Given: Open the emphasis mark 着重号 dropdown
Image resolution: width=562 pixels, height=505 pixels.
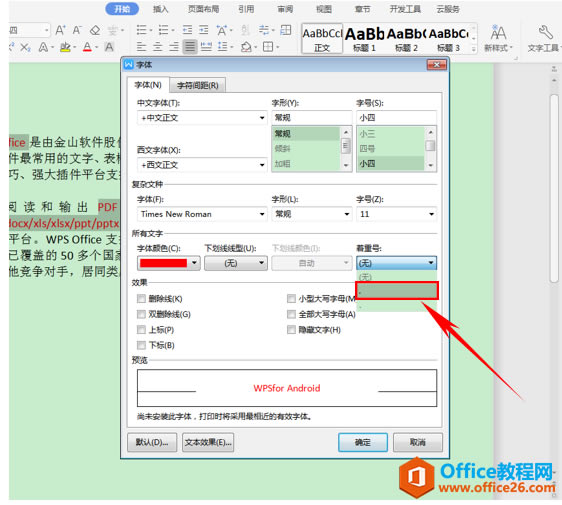Looking at the screenshot, I should (396, 263).
